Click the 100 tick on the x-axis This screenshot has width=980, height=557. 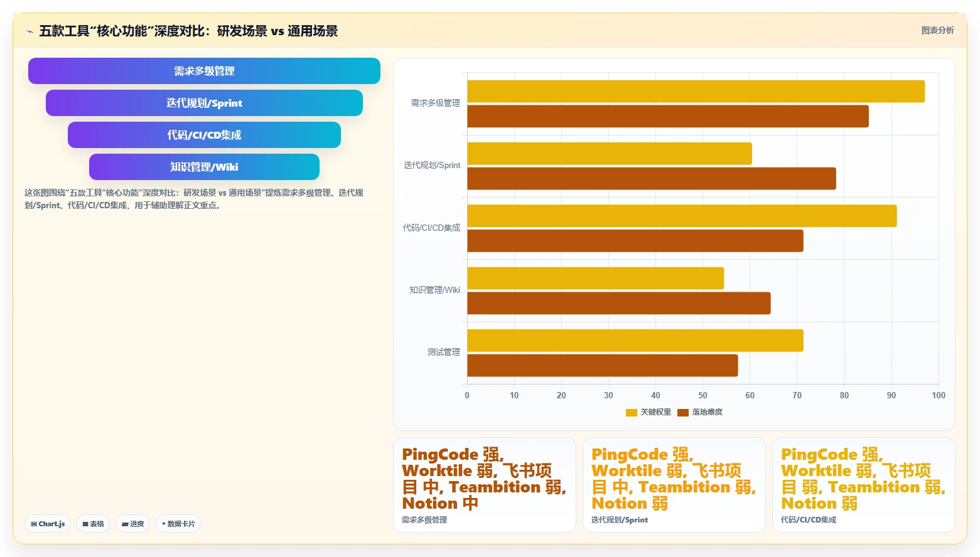pos(939,395)
